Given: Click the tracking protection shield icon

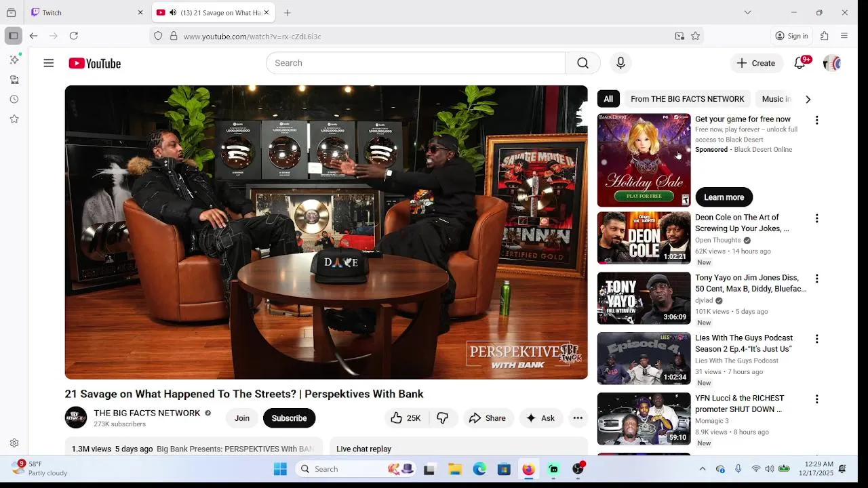Looking at the screenshot, I should coord(158,36).
